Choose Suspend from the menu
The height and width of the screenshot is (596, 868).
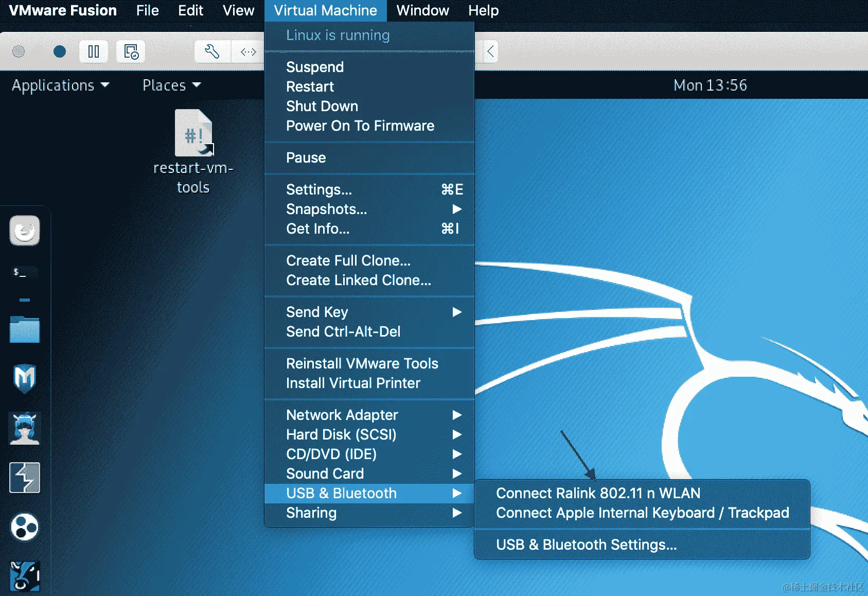[x=369, y=67]
